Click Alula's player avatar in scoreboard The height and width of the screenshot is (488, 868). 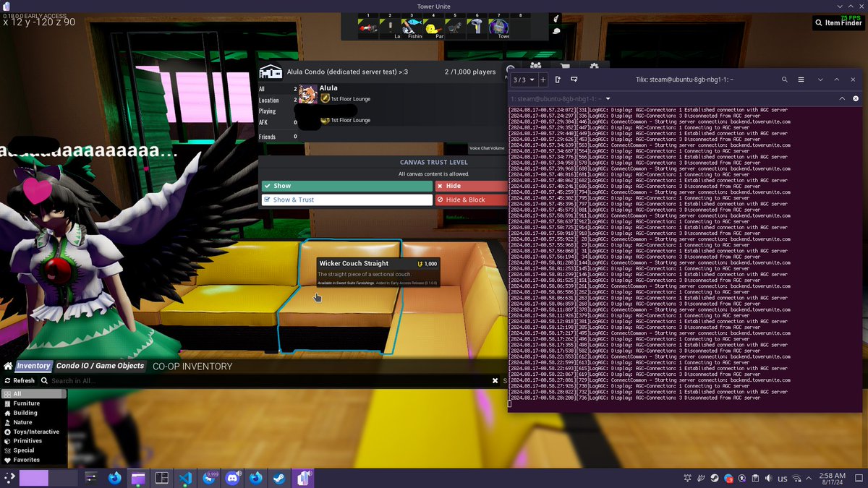(308, 94)
